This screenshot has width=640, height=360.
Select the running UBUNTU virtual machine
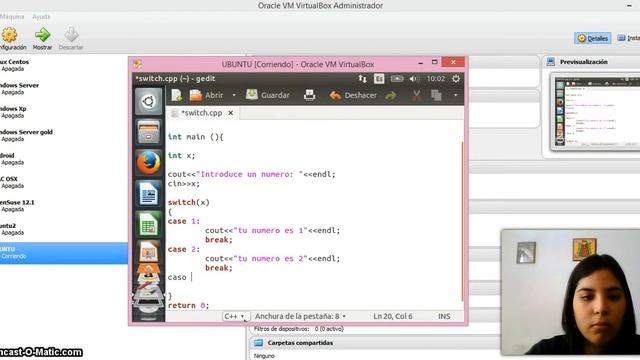(64, 253)
